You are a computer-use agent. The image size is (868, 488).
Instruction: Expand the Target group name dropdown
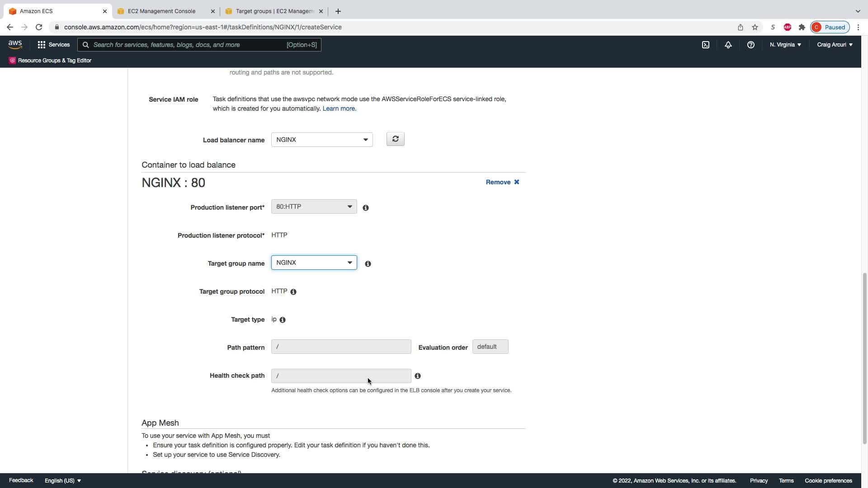pos(314,263)
